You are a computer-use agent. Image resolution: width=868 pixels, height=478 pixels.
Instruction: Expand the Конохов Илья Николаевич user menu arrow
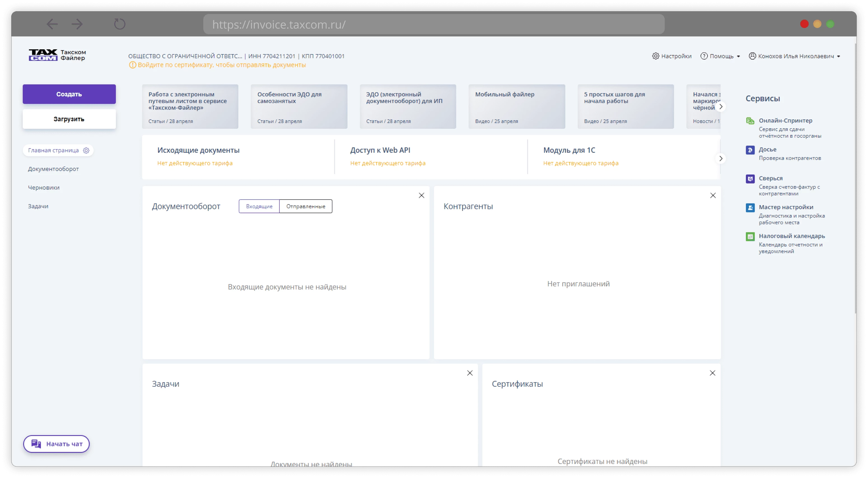pos(838,56)
